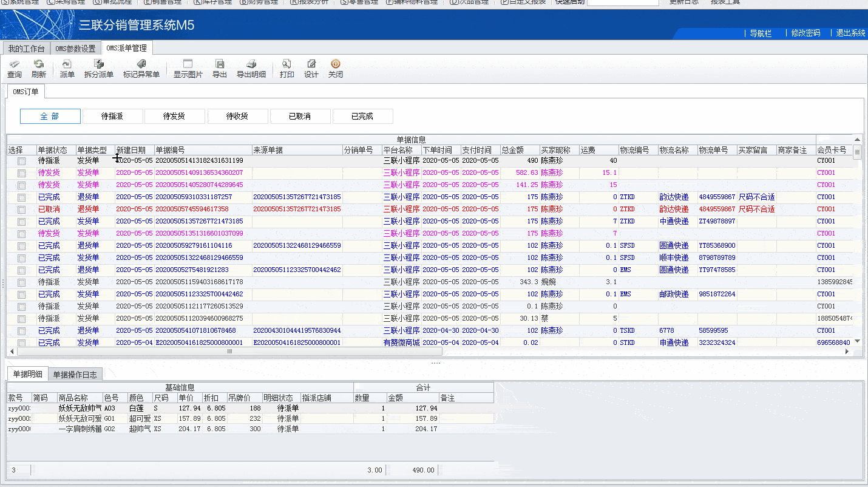Image resolution: width=868 pixels, height=487 pixels.
Task: Filter orders by 全部
Action: point(50,116)
